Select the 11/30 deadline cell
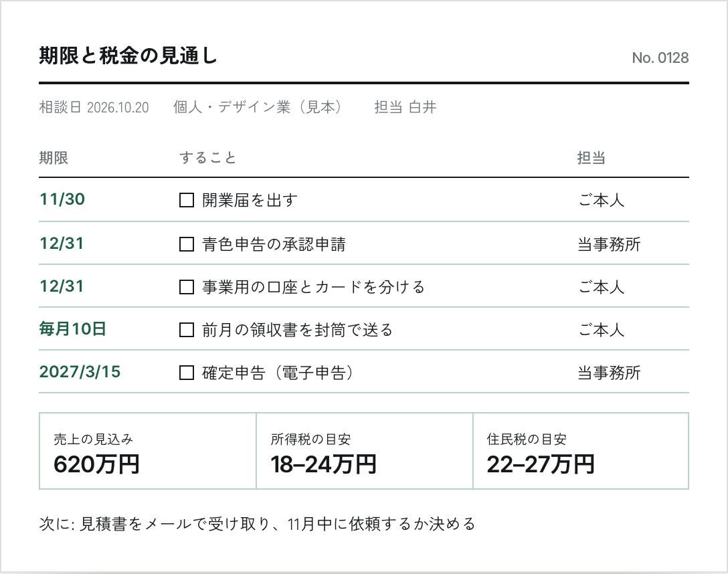The width and height of the screenshot is (728, 574). point(62,199)
